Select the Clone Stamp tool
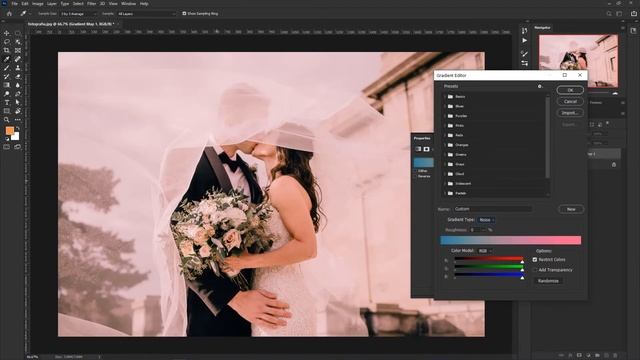 (x=18, y=68)
